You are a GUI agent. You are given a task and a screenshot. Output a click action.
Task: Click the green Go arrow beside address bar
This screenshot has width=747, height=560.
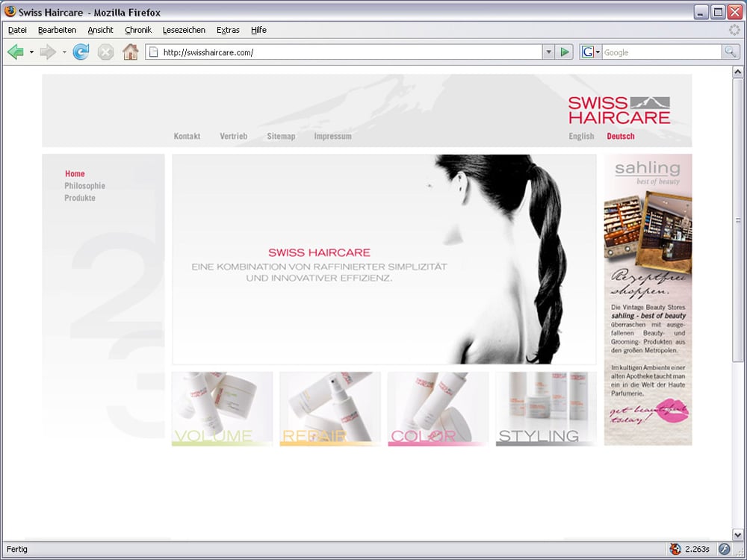565,52
